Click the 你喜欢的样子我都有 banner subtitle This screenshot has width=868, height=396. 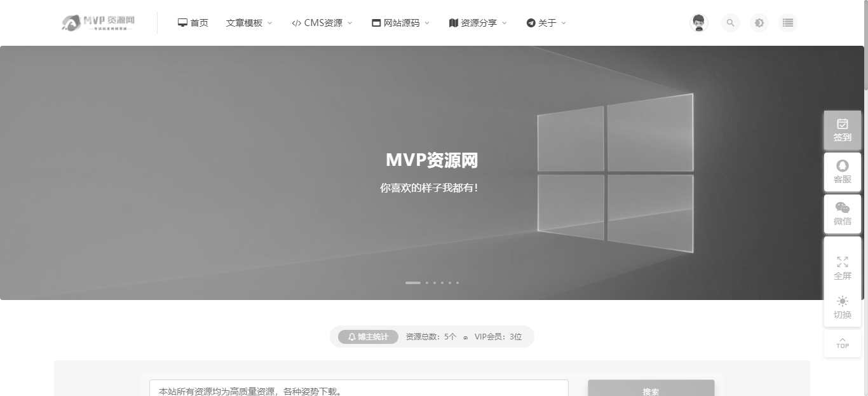(x=430, y=188)
